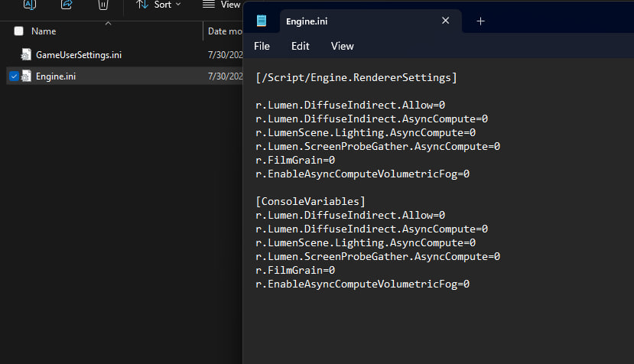Click the [/Script/Engine.RendererSettings] header line
This screenshot has height=364, width=634.
[356, 78]
